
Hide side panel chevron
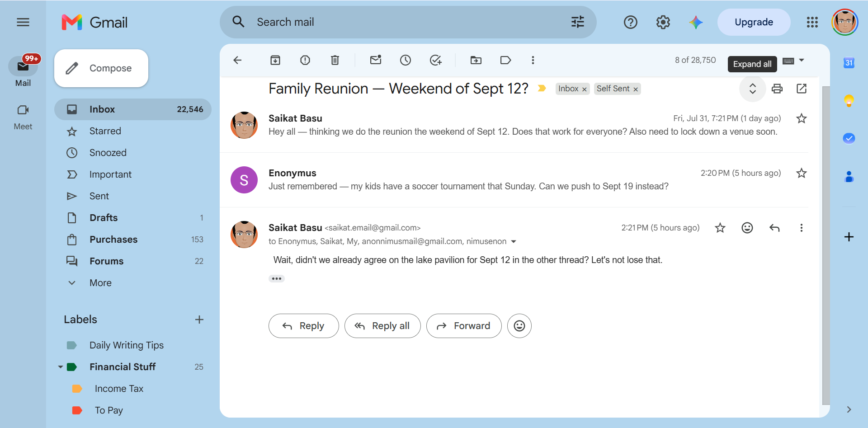point(849,409)
